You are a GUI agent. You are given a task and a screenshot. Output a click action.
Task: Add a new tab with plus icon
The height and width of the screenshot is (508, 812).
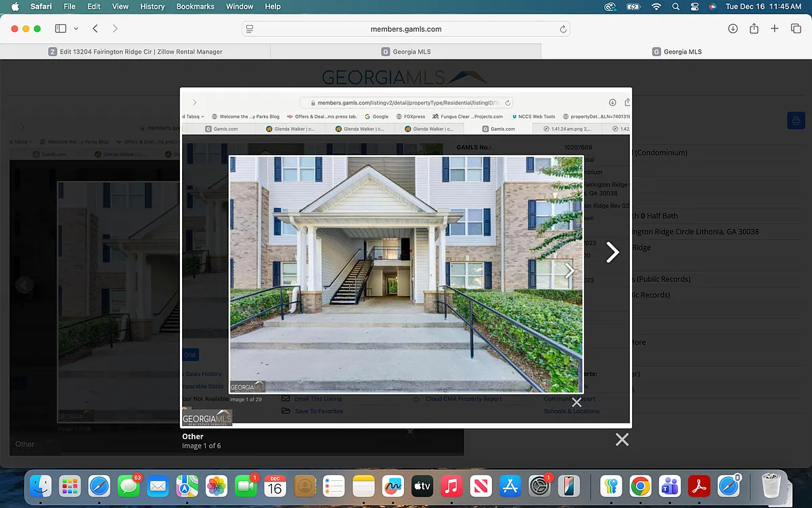775,28
